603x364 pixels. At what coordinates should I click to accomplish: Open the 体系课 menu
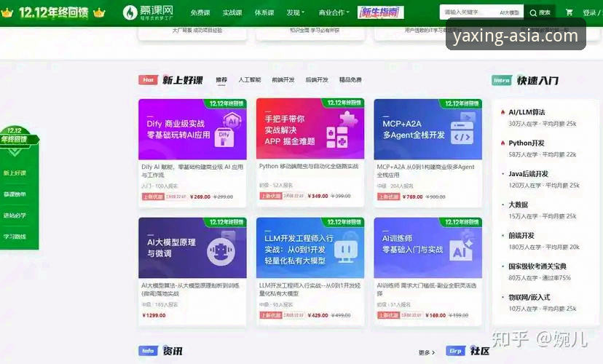pos(264,12)
